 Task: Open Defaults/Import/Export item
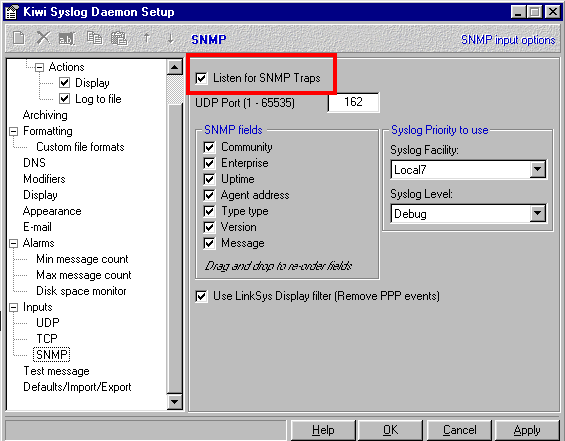(77, 387)
